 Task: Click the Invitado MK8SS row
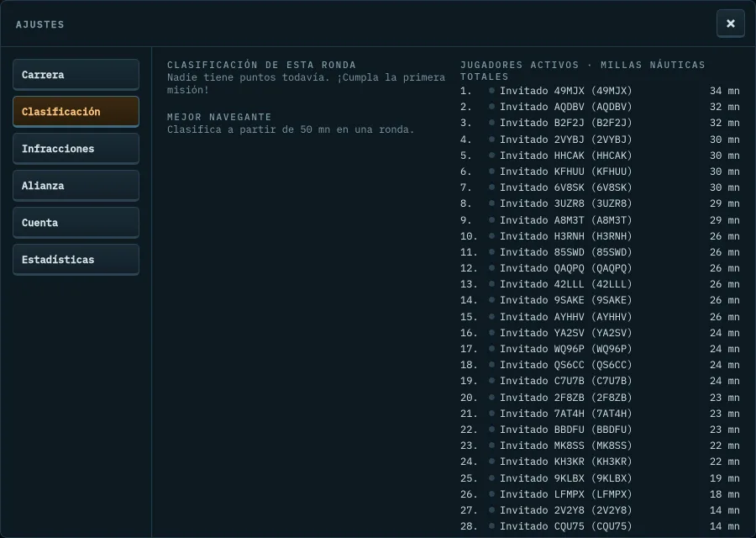600,445
